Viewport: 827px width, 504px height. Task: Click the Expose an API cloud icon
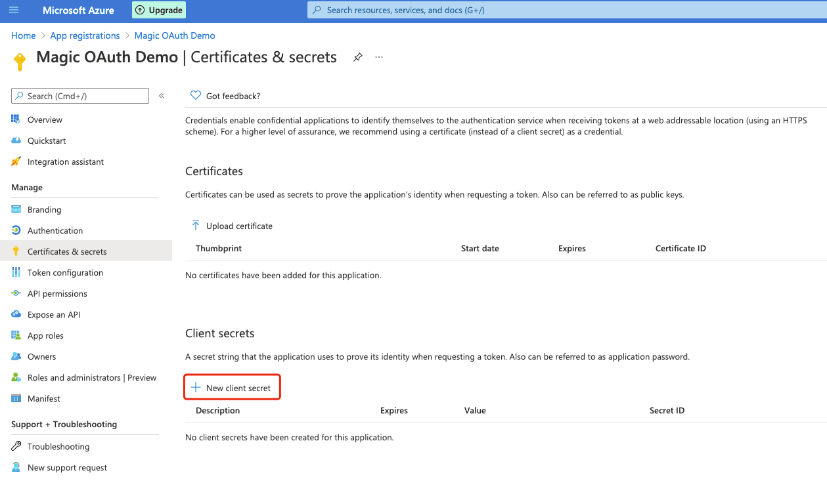tap(16, 314)
